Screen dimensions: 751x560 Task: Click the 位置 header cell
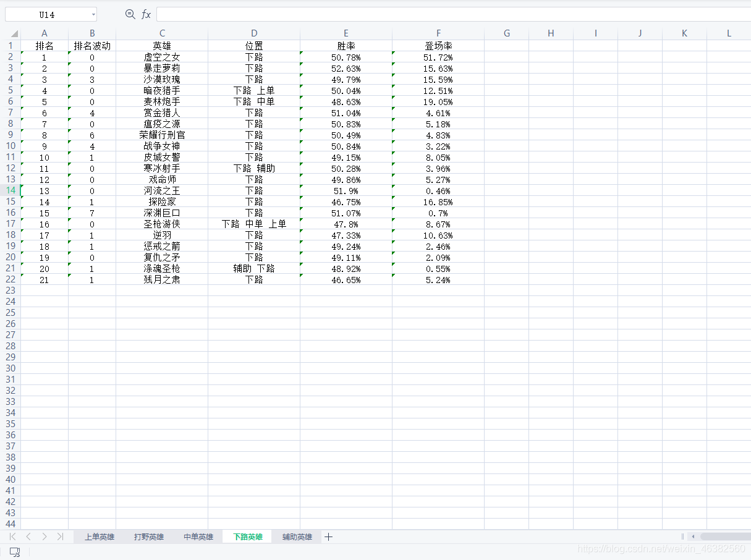254,46
